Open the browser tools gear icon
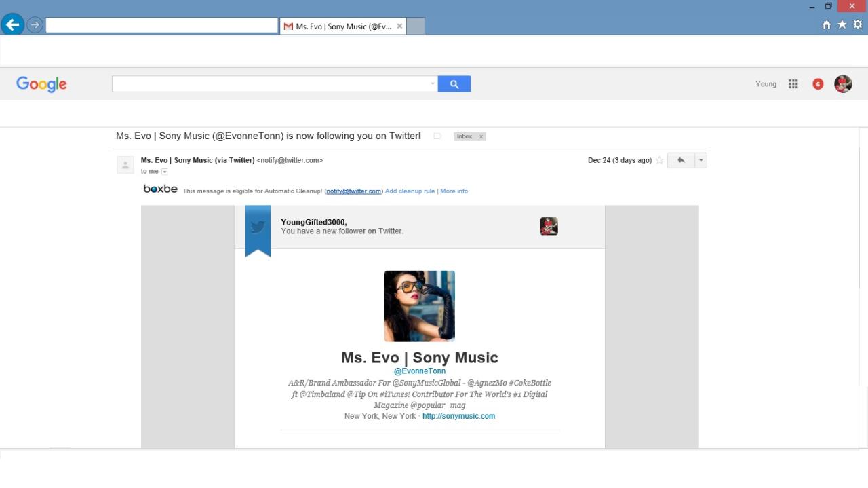 click(x=857, y=24)
